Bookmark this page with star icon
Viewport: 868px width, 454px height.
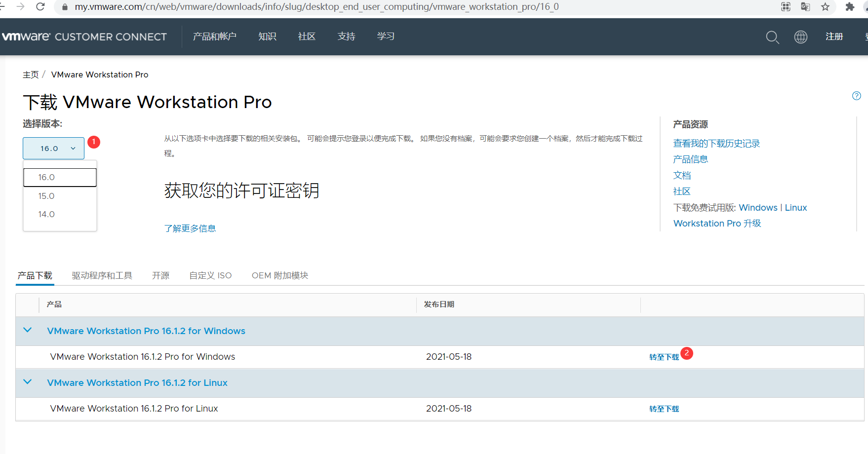pyautogui.click(x=825, y=6)
